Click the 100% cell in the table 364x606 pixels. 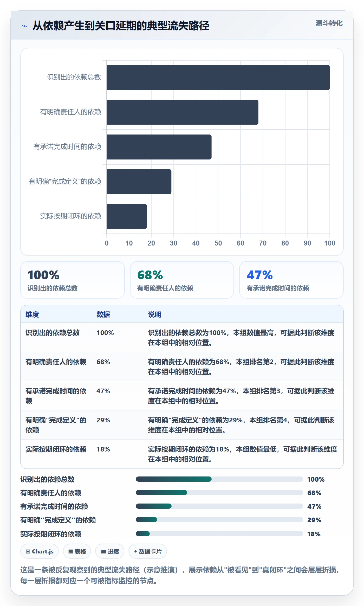(x=105, y=333)
